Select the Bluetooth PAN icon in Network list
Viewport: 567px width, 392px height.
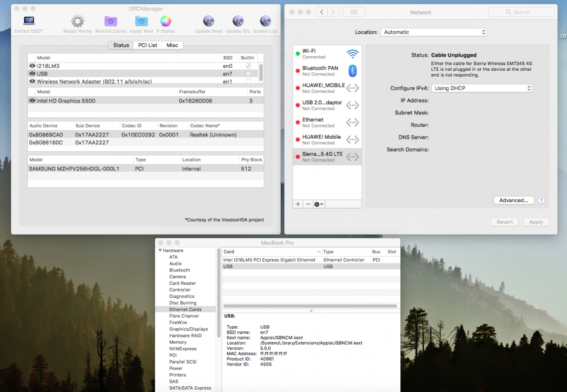click(352, 71)
